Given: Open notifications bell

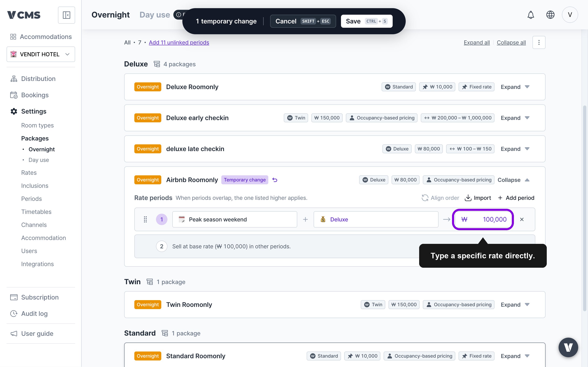Looking at the screenshot, I should [x=531, y=15].
